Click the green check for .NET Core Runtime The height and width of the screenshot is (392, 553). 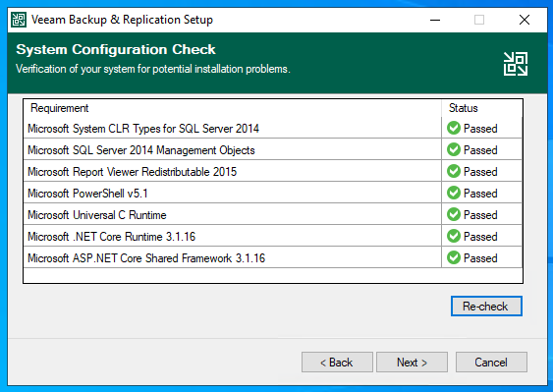(x=454, y=236)
